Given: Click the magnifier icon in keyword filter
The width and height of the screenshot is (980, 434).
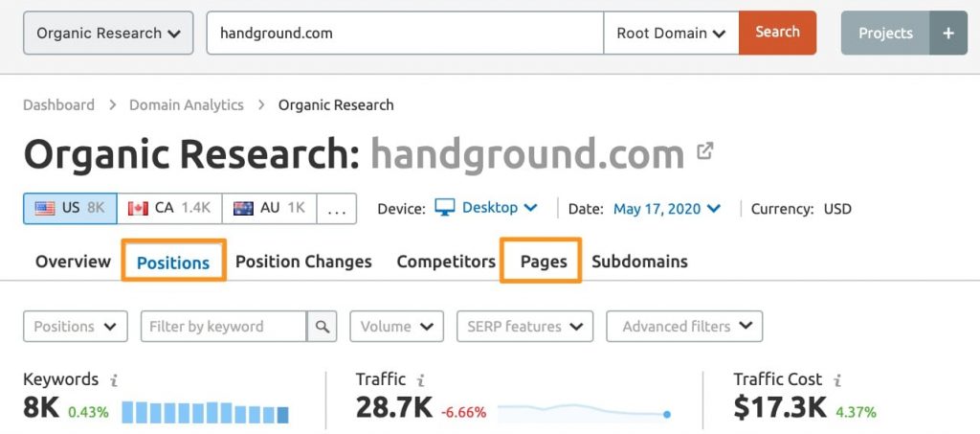Looking at the screenshot, I should (322, 327).
